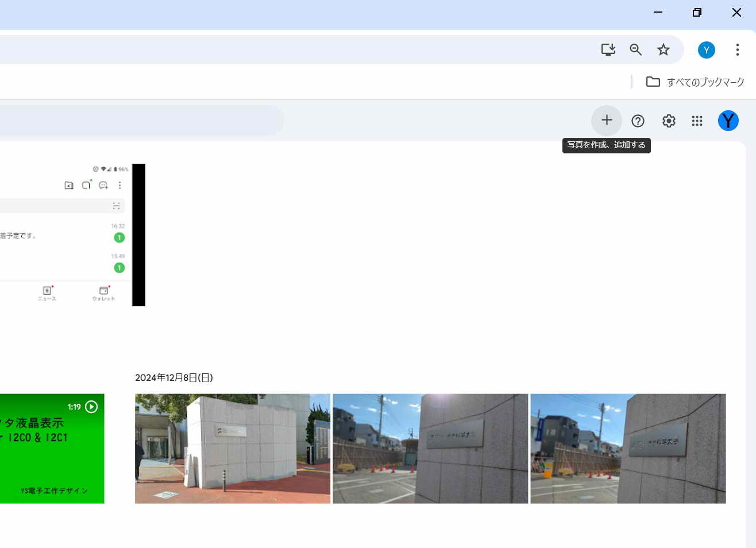This screenshot has width=756, height=548.
Task: Bookmark this page with the star icon
Action: pos(664,50)
